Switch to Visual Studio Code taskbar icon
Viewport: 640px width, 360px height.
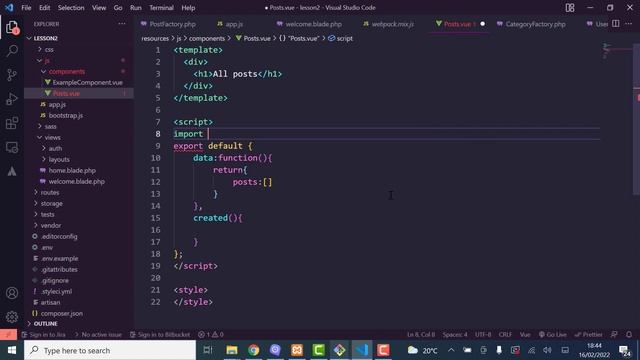[362, 350]
